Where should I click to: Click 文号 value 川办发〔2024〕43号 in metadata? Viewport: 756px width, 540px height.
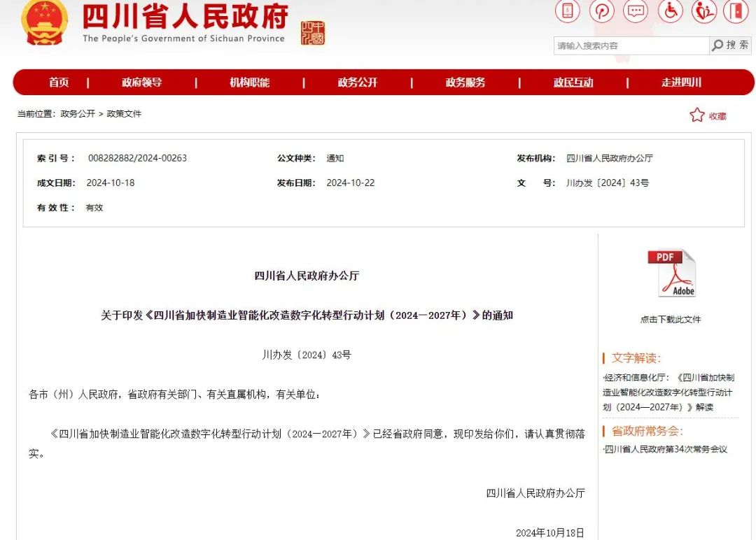click(608, 183)
